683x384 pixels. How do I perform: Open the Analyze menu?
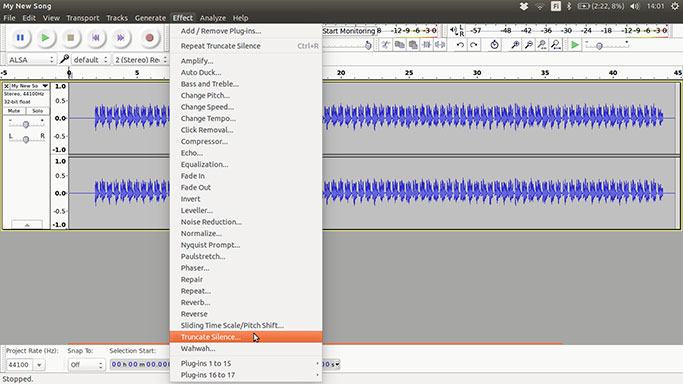coord(213,18)
